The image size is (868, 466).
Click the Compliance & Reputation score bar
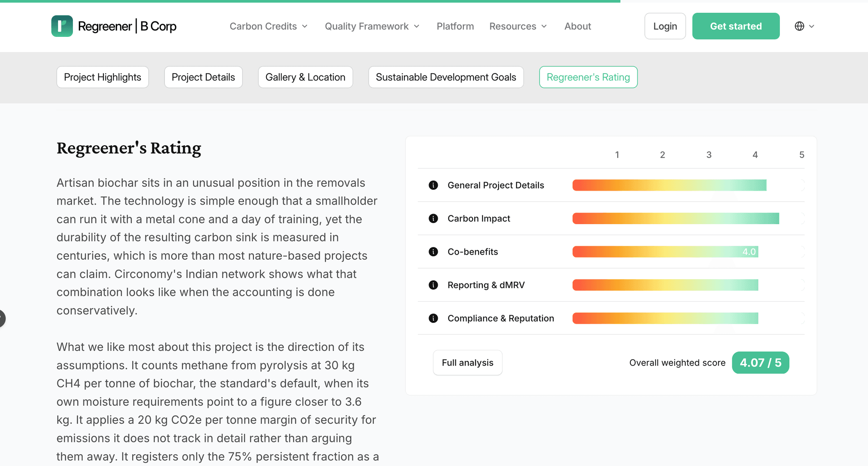[x=665, y=318]
